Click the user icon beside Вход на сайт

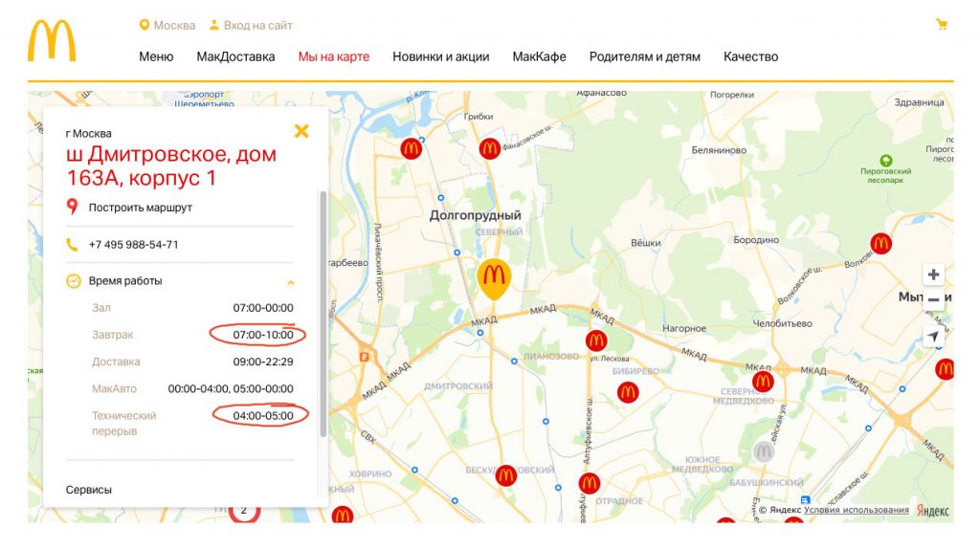[214, 25]
